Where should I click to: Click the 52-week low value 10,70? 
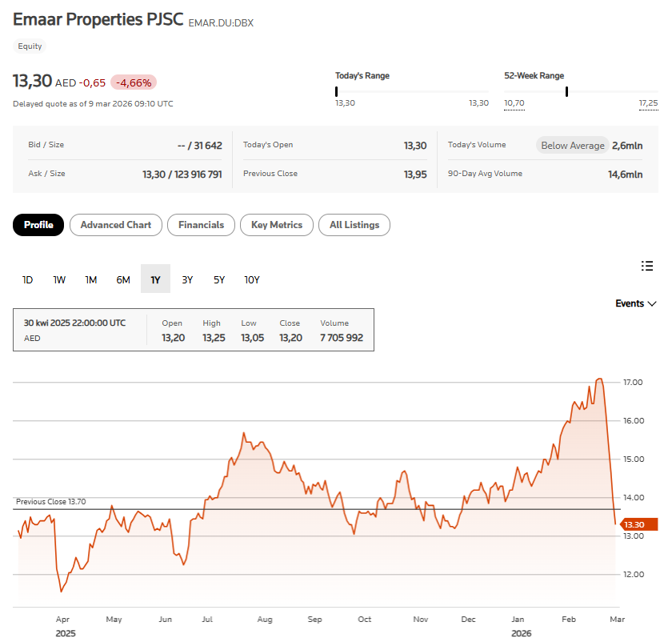pyautogui.click(x=514, y=103)
